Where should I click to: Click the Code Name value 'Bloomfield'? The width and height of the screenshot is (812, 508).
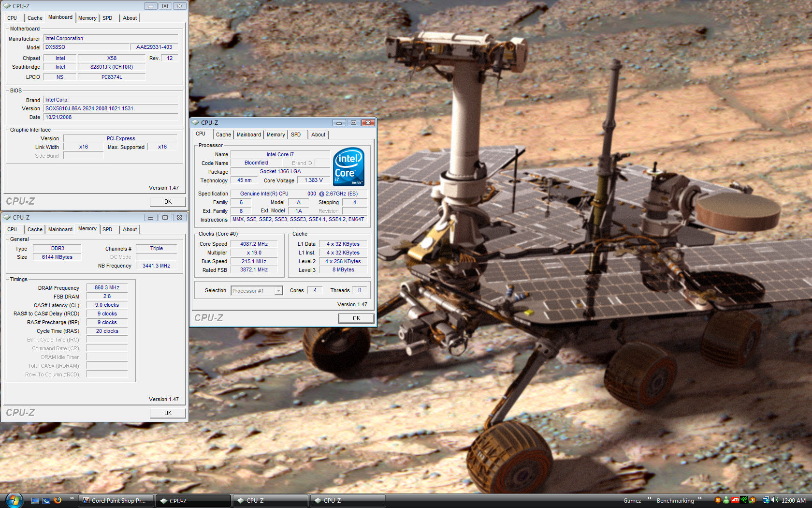(x=256, y=163)
